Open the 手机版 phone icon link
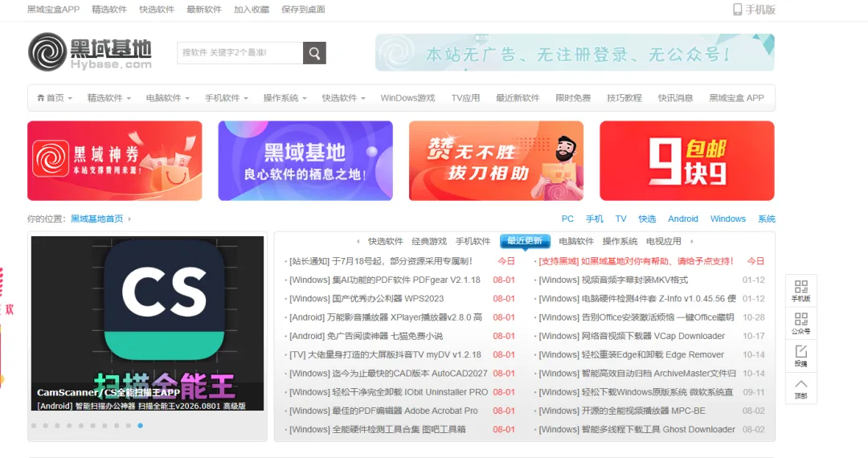 pos(754,10)
